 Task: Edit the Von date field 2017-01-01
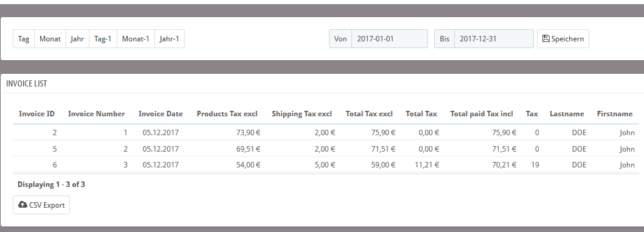tap(389, 39)
